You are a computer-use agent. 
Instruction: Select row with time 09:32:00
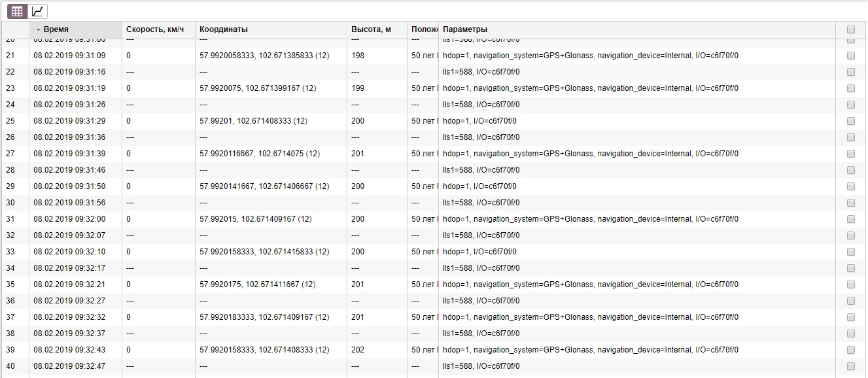[x=69, y=219]
